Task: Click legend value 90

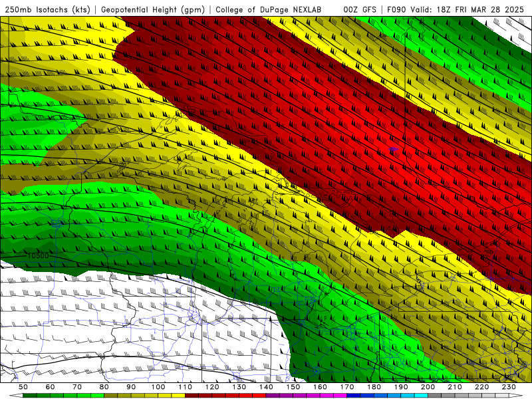Action: (131, 387)
